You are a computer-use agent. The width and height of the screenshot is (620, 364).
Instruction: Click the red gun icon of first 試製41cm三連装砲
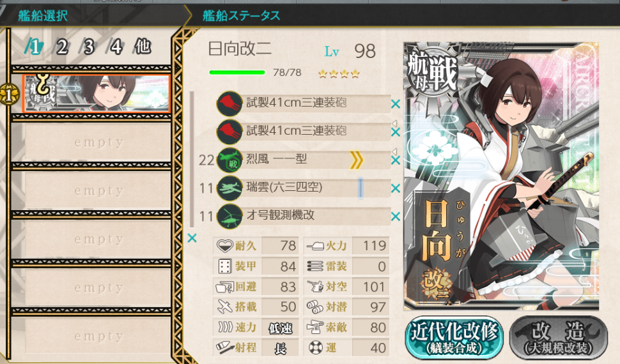229,103
